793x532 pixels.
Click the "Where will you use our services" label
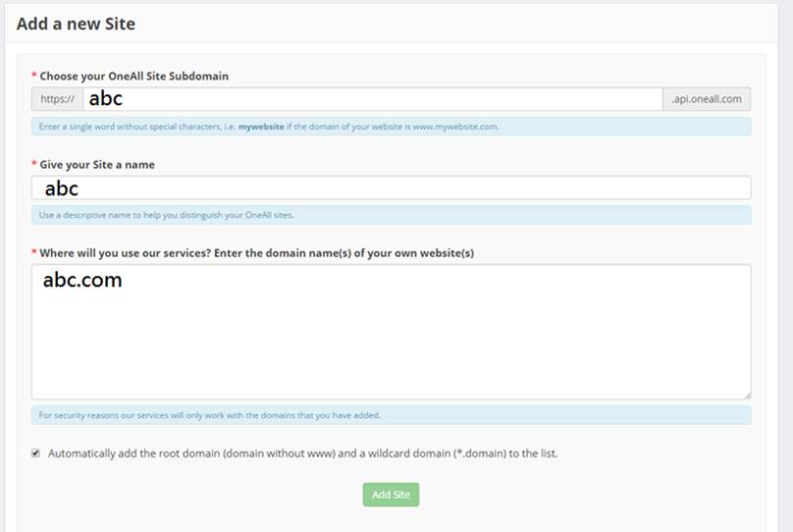pyautogui.click(x=256, y=253)
